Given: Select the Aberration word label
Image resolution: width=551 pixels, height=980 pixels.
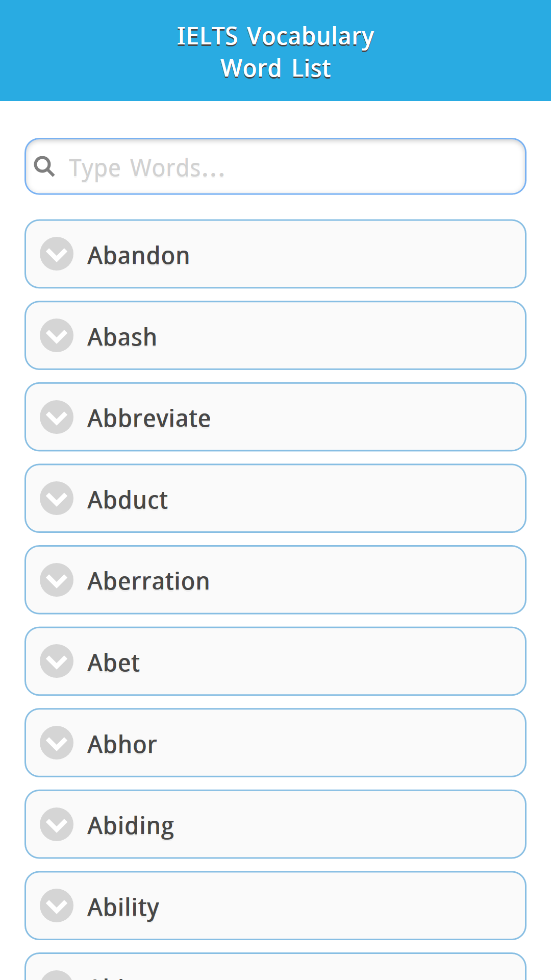Looking at the screenshot, I should [x=148, y=581].
